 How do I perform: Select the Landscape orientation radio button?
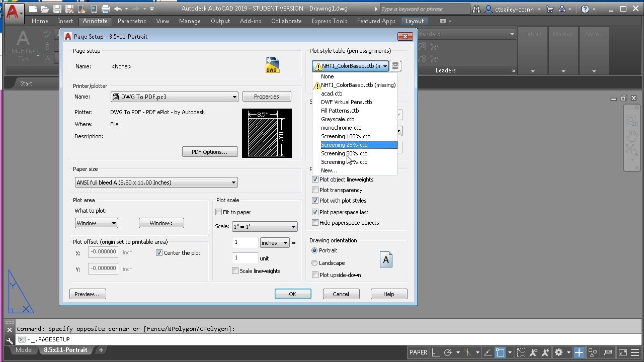coord(314,263)
